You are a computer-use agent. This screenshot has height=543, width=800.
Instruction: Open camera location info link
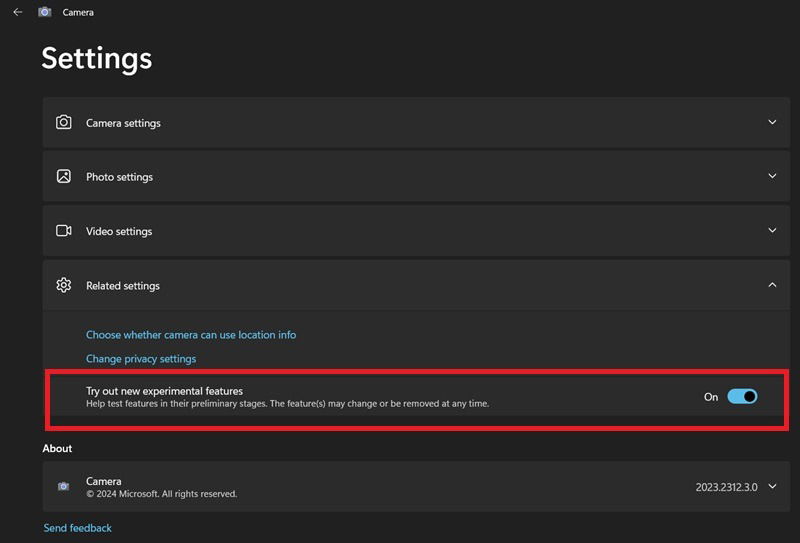coord(191,335)
